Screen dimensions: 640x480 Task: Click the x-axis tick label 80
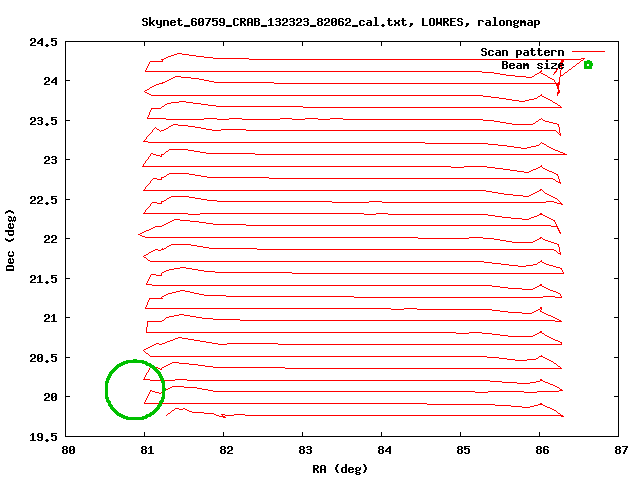point(68,450)
